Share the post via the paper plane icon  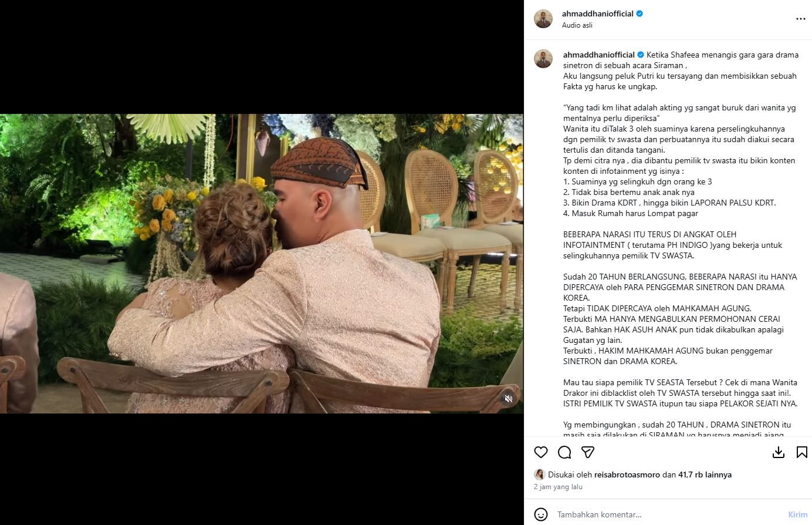(x=588, y=452)
